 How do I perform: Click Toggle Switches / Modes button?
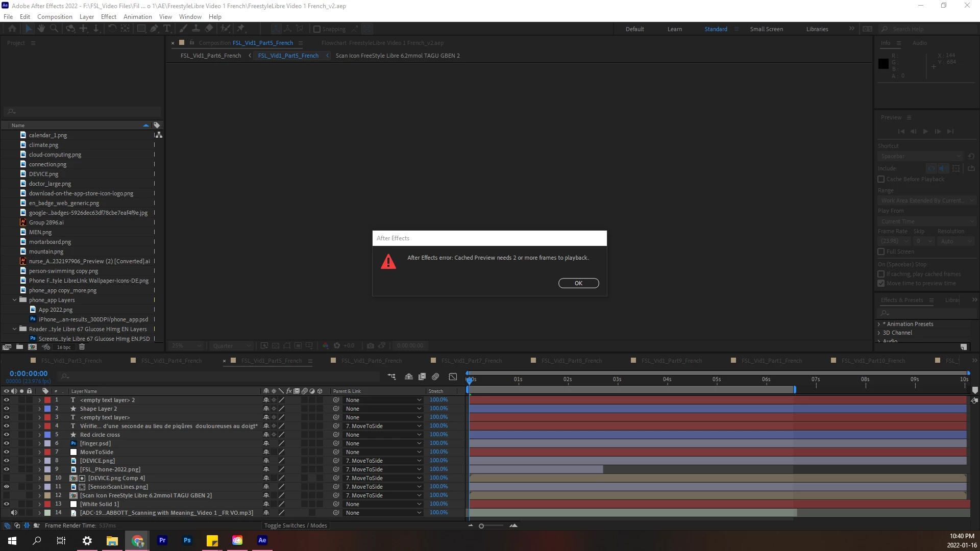click(x=295, y=525)
